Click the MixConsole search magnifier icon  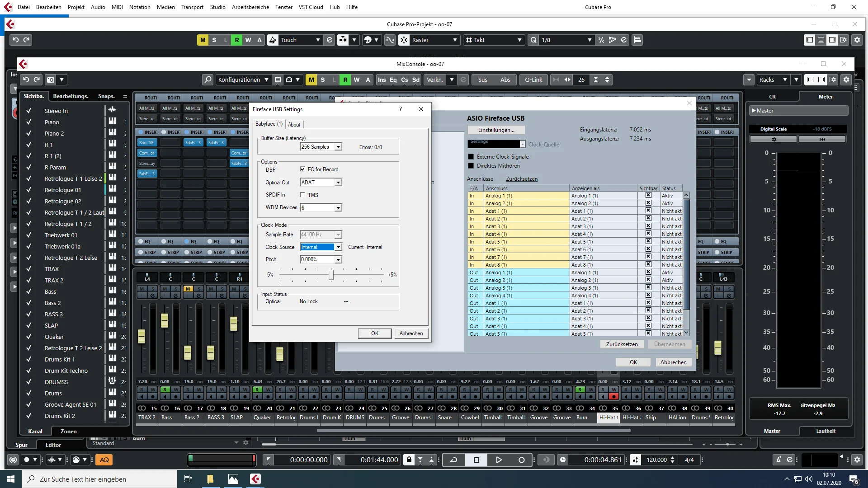click(208, 80)
